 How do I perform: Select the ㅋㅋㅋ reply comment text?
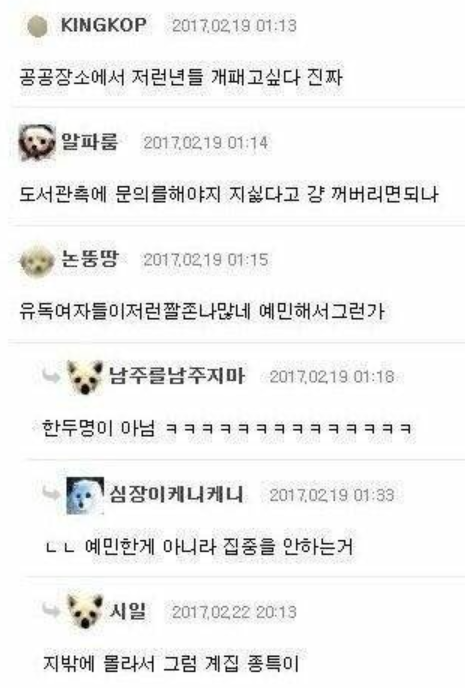(x=227, y=428)
